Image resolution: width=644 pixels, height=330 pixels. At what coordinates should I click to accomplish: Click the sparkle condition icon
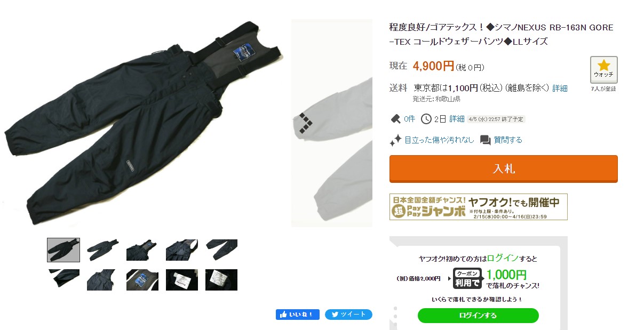395,140
